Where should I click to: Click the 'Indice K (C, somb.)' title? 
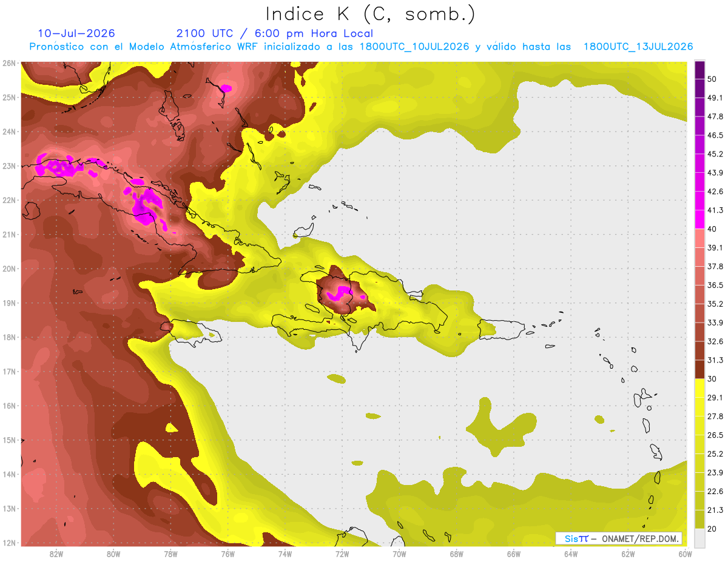(371, 15)
